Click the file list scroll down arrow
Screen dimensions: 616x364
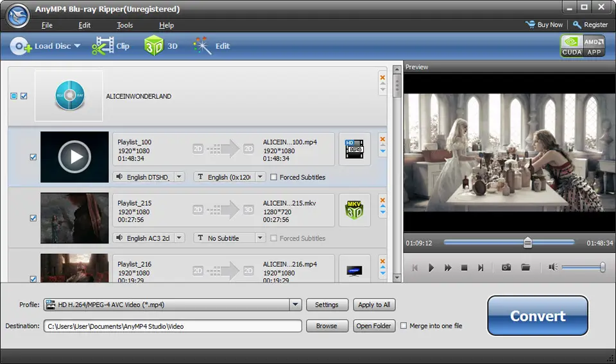pyautogui.click(x=397, y=277)
